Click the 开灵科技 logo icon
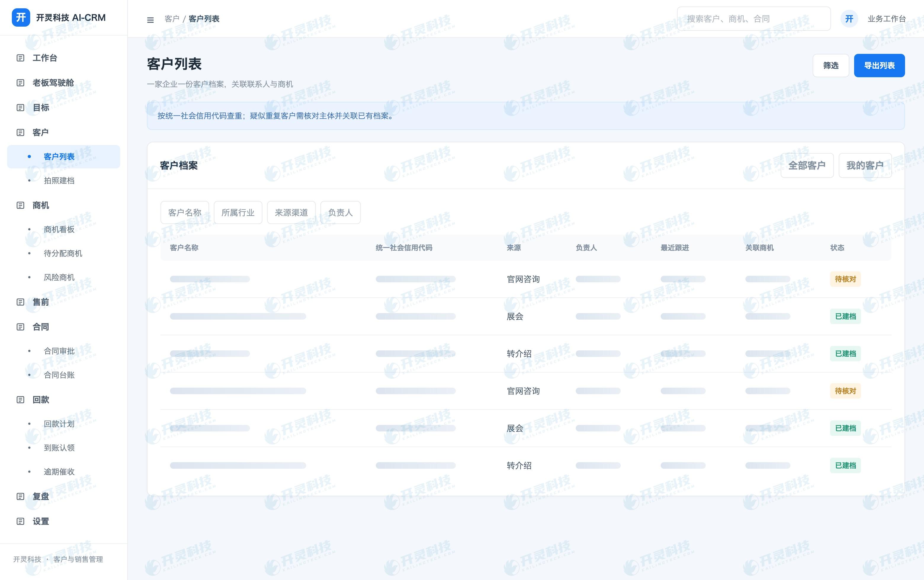Screen dimensions: 924x580 21,18
